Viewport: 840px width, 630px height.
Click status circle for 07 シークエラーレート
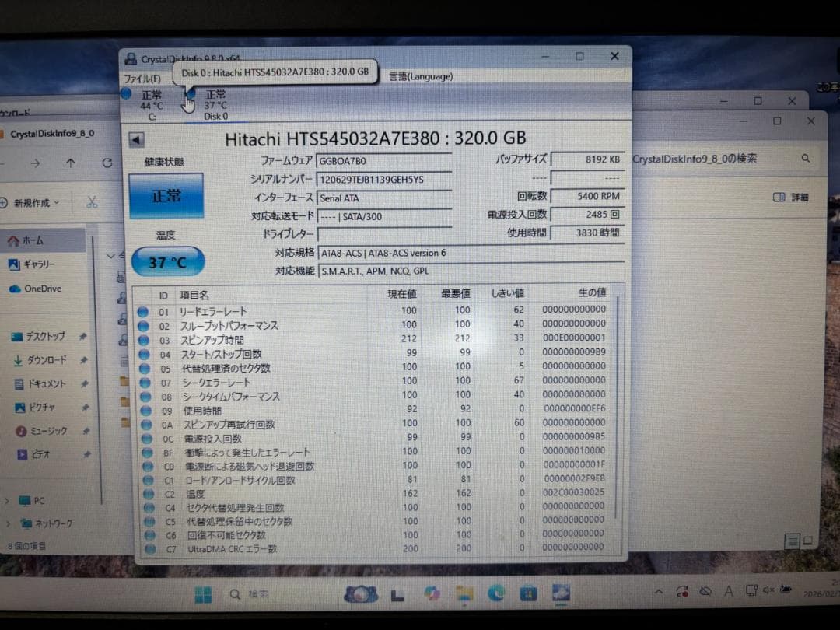(145, 383)
